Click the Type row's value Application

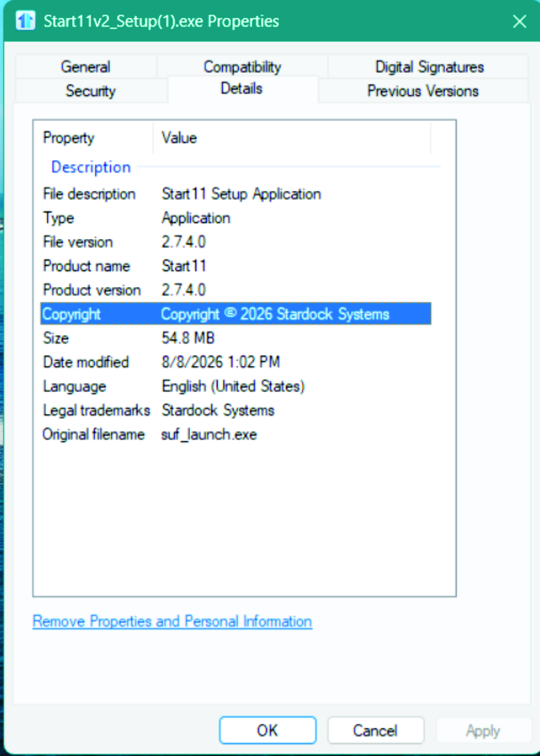tap(196, 218)
